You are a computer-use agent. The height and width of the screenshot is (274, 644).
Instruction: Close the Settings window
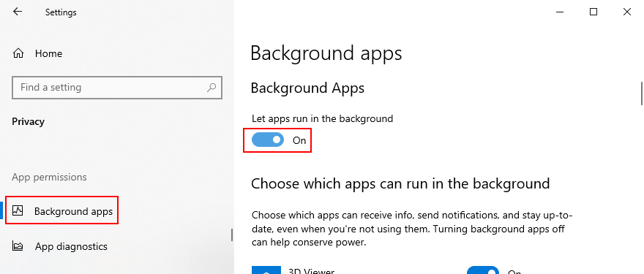tap(626, 12)
